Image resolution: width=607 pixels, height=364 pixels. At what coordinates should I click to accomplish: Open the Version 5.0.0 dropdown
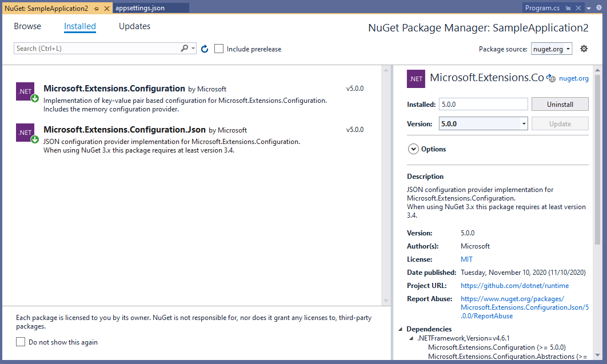point(483,124)
